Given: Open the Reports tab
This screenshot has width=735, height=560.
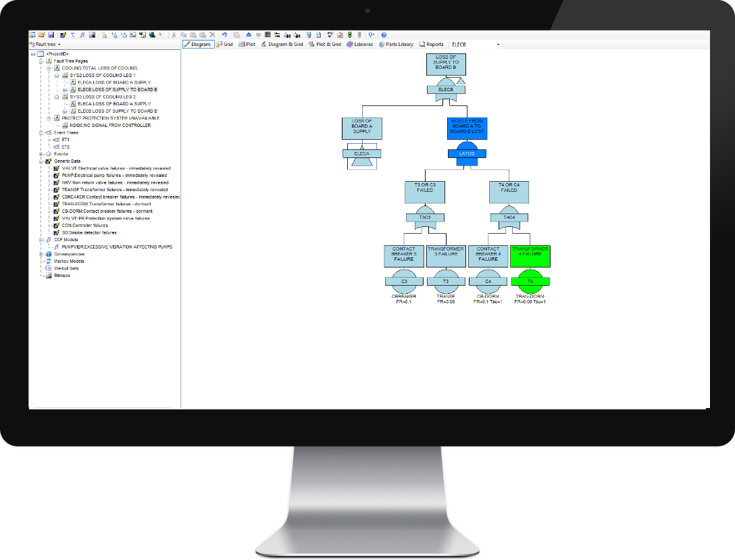Looking at the screenshot, I should pyautogui.click(x=432, y=44).
